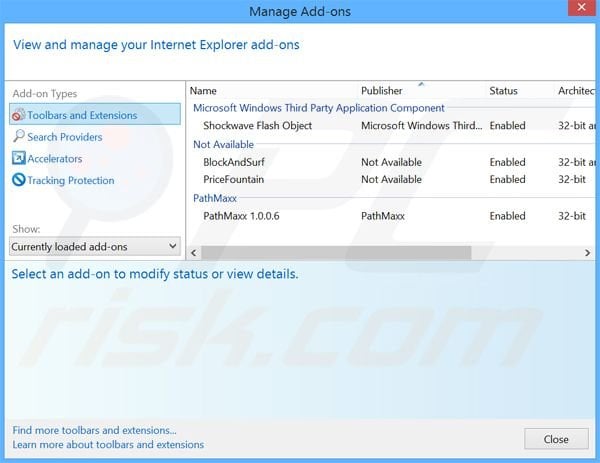Select the Shockwave Flash Object add-on

point(258,126)
